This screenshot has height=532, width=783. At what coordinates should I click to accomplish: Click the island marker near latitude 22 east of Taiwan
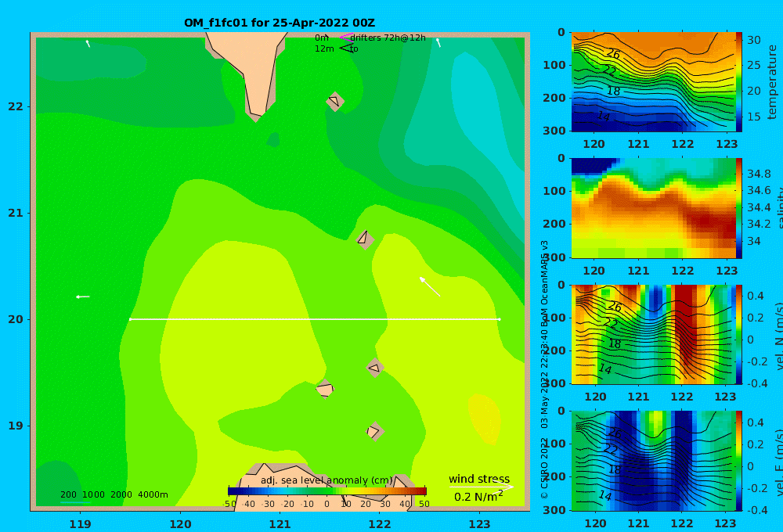pyautogui.click(x=335, y=101)
